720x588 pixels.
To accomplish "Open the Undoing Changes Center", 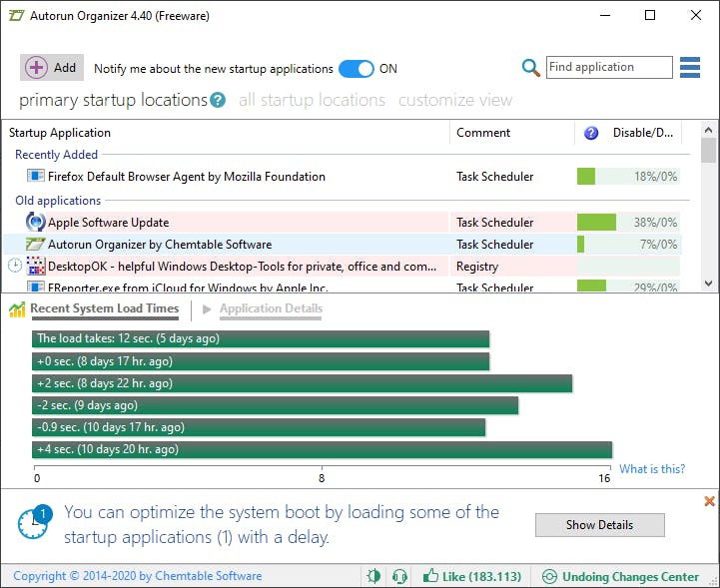I will pos(620,576).
